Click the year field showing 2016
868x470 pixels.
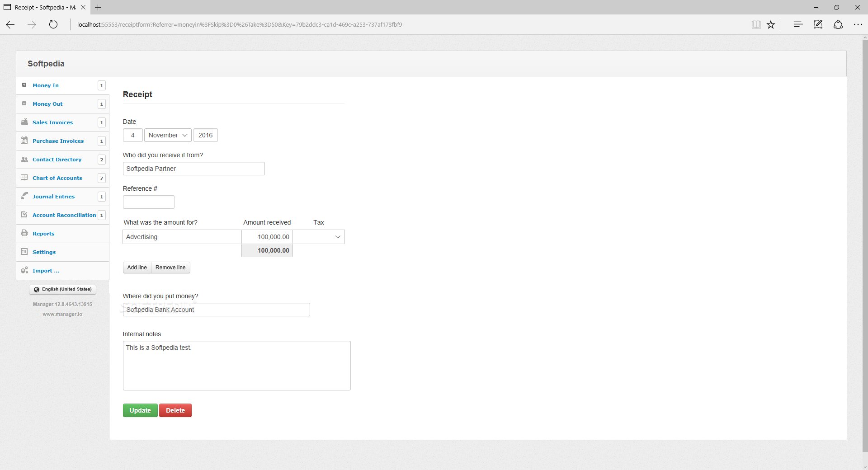click(206, 135)
